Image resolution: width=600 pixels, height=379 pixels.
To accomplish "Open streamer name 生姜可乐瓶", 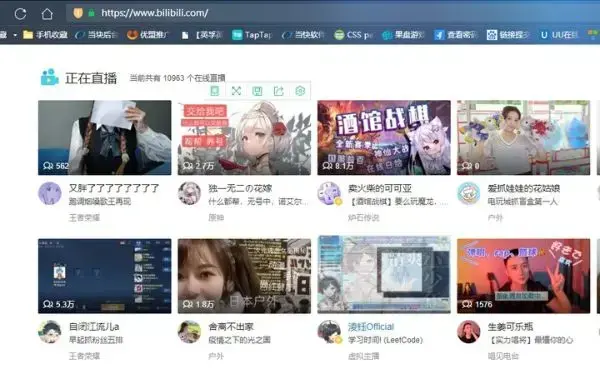I will point(510,327).
